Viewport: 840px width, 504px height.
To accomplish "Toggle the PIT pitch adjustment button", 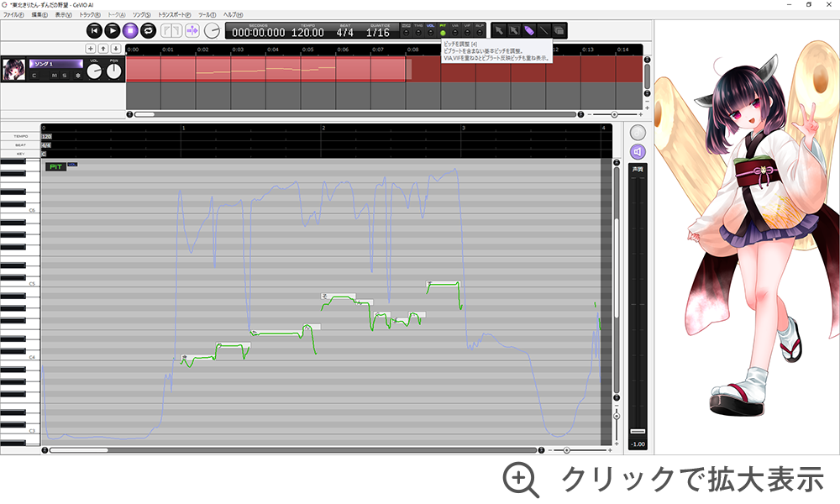I will (x=443, y=30).
